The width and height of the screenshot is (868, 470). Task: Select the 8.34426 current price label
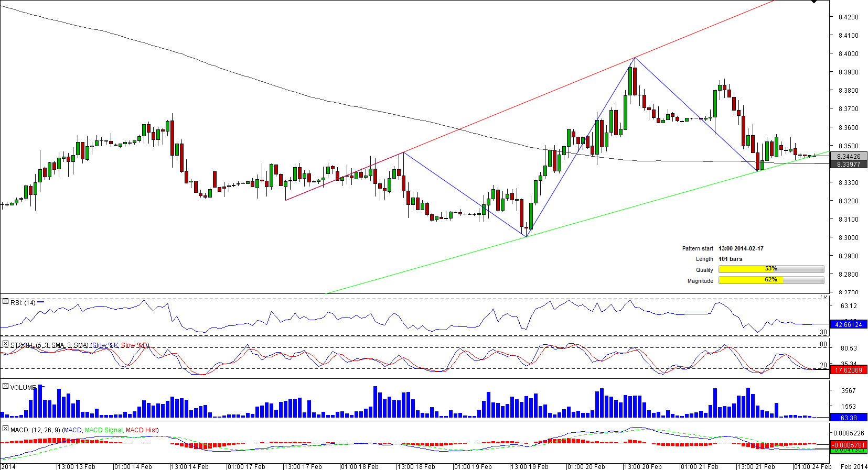[x=849, y=156]
